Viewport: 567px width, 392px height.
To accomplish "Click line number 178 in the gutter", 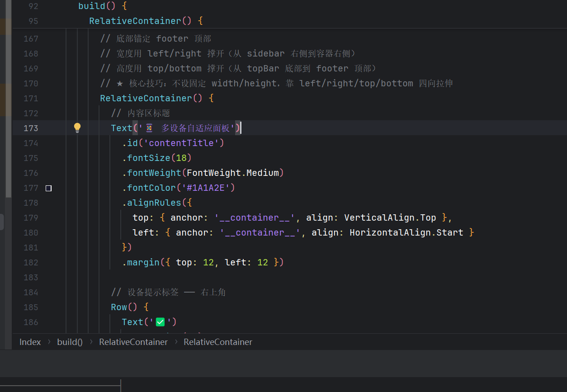I will [x=31, y=203].
